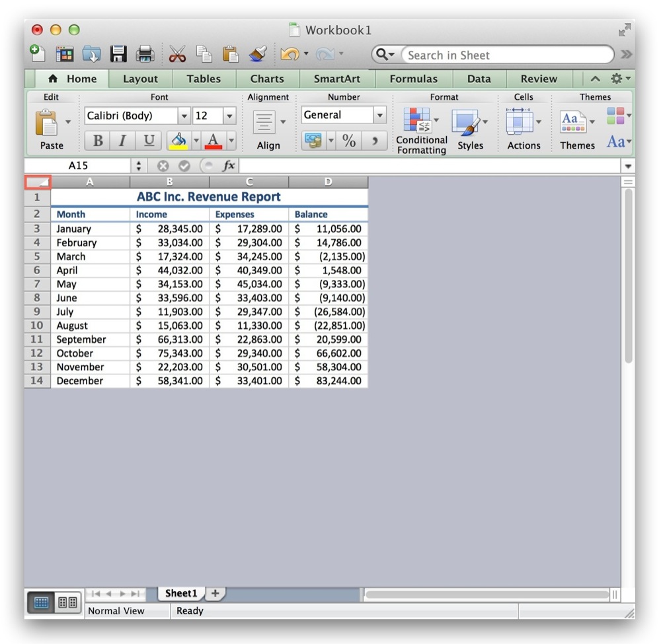Undo the last action
661x644 pixels.
coord(290,54)
